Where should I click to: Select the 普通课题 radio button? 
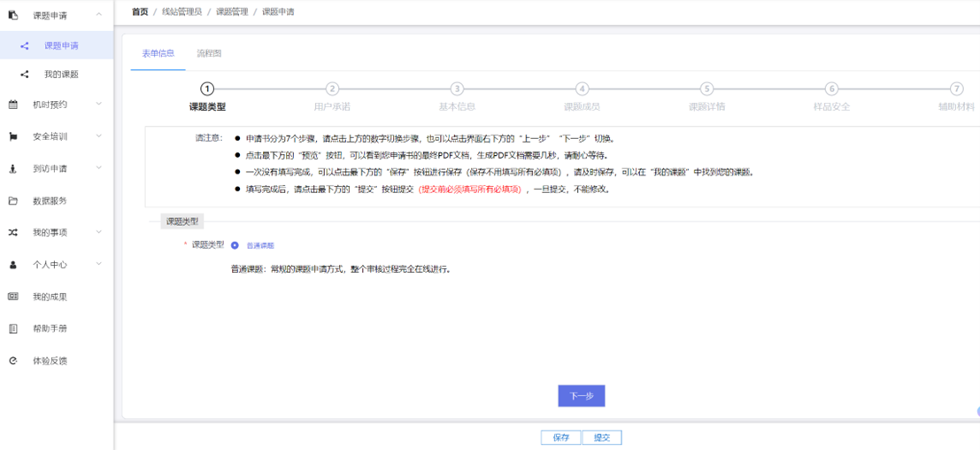tap(235, 245)
